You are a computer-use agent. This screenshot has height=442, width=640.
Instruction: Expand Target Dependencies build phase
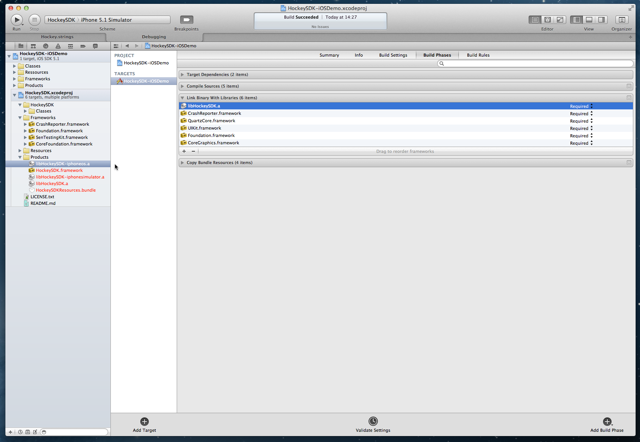(182, 75)
